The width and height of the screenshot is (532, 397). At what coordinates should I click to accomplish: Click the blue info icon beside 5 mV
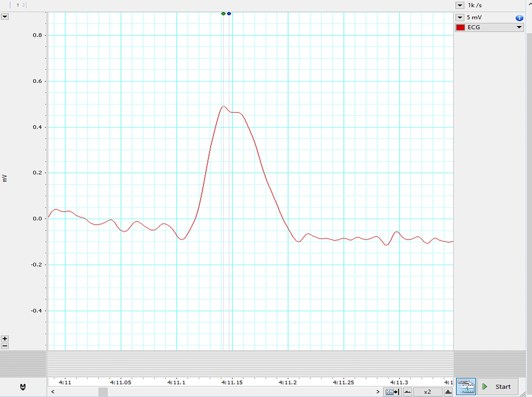pos(519,18)
